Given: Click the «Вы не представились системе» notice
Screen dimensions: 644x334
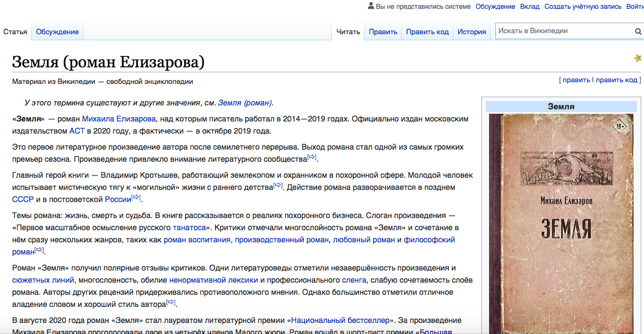Looking at the screenshot, I should (423, 6).
